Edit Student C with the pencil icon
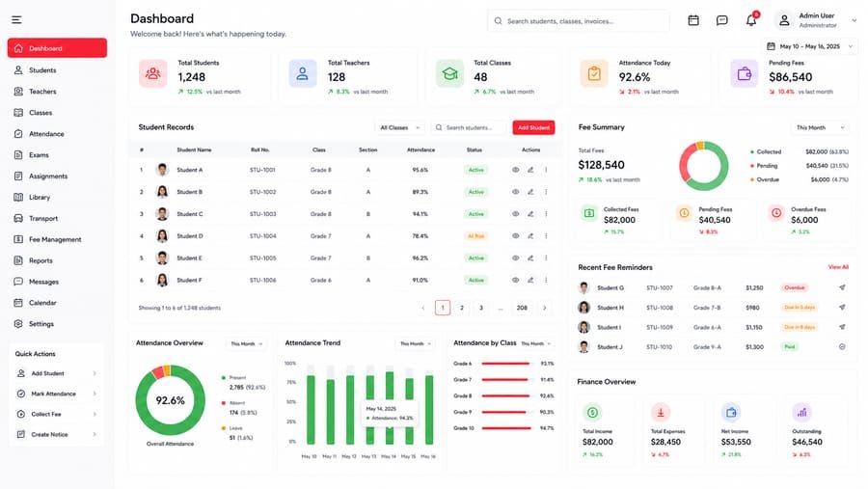The image size is (868, 489). 530,214
